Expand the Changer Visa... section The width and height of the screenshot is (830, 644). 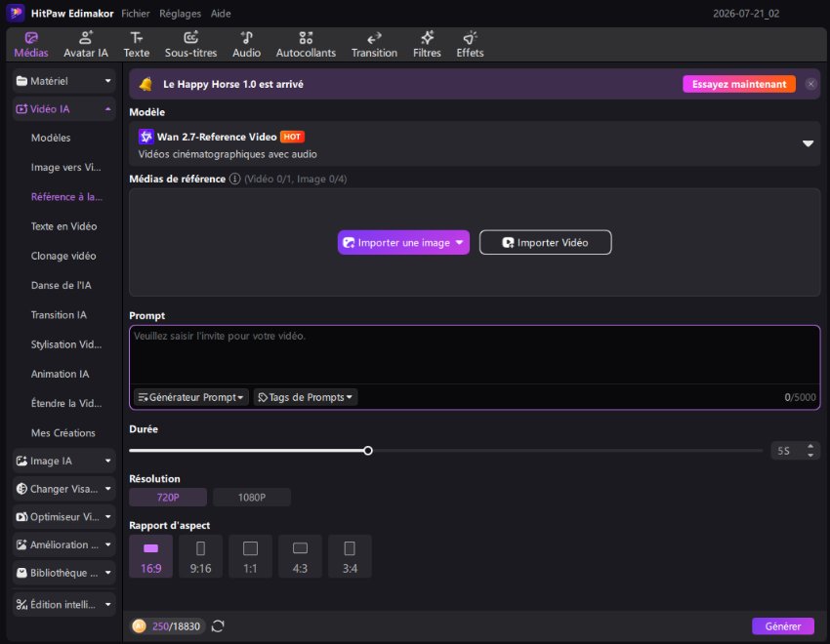pyautogui.click(x=64, y=489)
